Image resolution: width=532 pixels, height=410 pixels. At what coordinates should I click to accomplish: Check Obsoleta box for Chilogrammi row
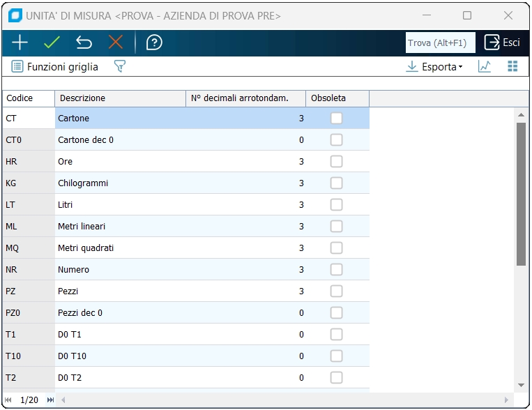click(x=337, y=183)
